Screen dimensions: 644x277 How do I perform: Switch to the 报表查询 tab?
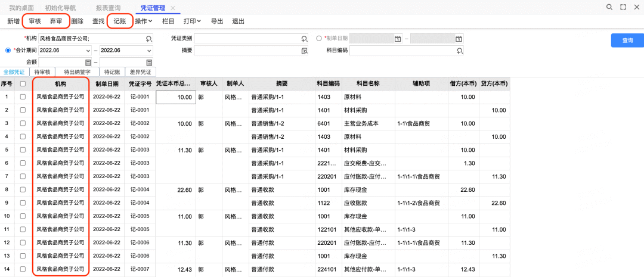click(108, 8)
